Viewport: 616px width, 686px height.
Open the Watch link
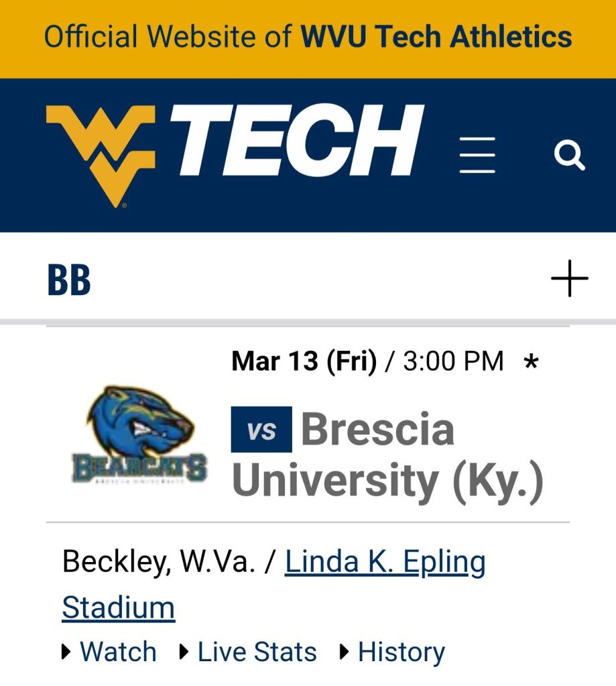[x=118, y=652]
